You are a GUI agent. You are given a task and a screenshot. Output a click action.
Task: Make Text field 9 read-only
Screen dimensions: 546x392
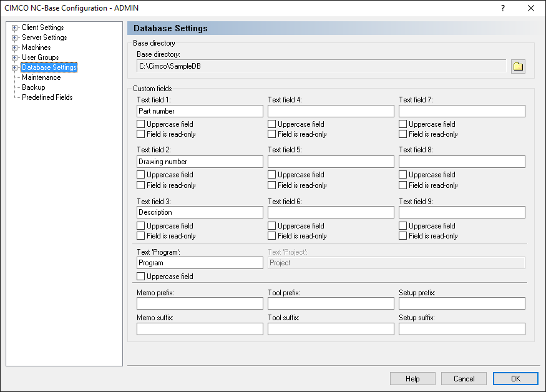click(x=402, y=236)
